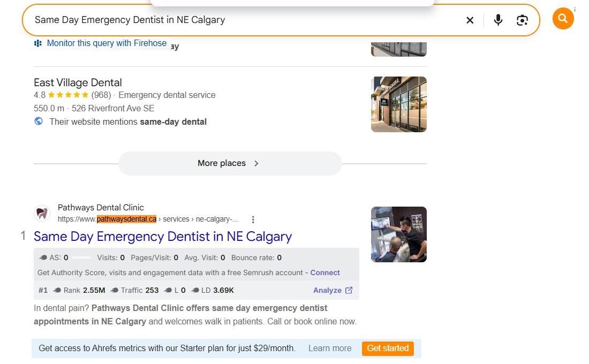Click the (968) review count
Screen dimensions: 589x364
point(101,95)
